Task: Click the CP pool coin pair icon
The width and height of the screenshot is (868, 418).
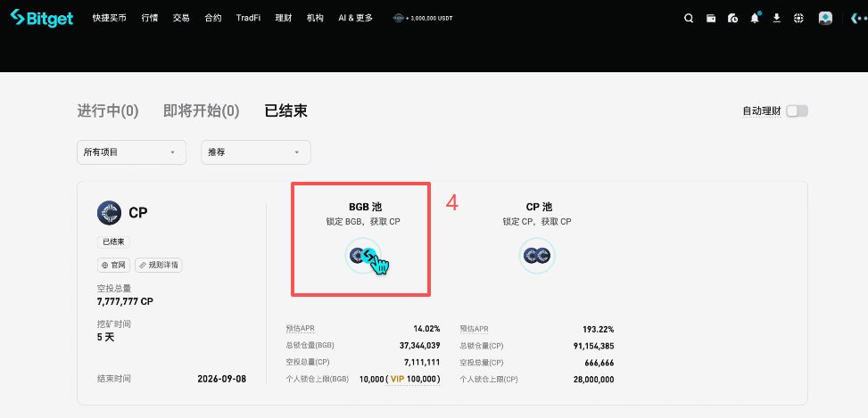Action: coord(537,256)
